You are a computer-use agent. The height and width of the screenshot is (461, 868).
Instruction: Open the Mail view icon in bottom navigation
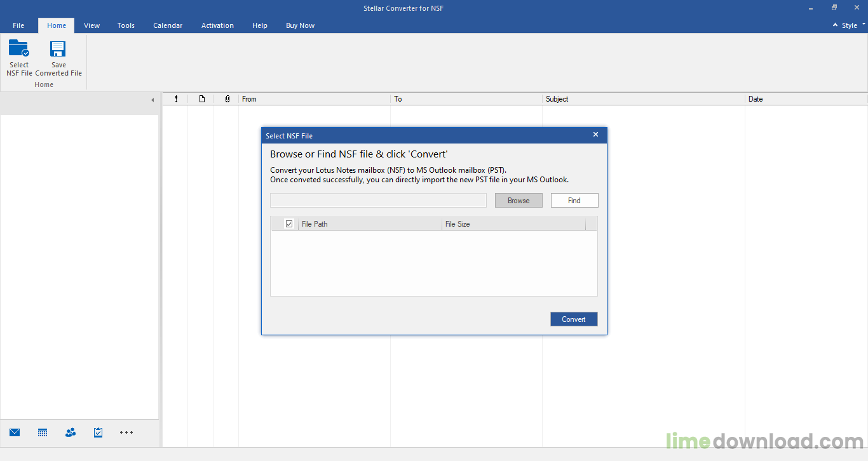15,432
